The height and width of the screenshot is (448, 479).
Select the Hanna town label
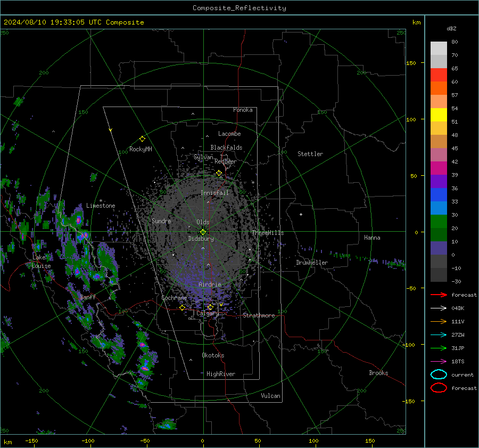coord(372,238)
